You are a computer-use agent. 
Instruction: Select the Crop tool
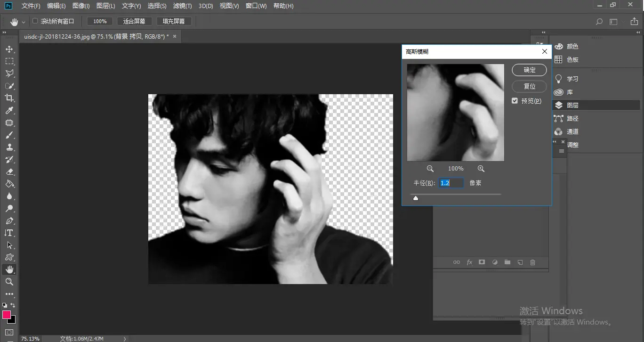[9, 98]
